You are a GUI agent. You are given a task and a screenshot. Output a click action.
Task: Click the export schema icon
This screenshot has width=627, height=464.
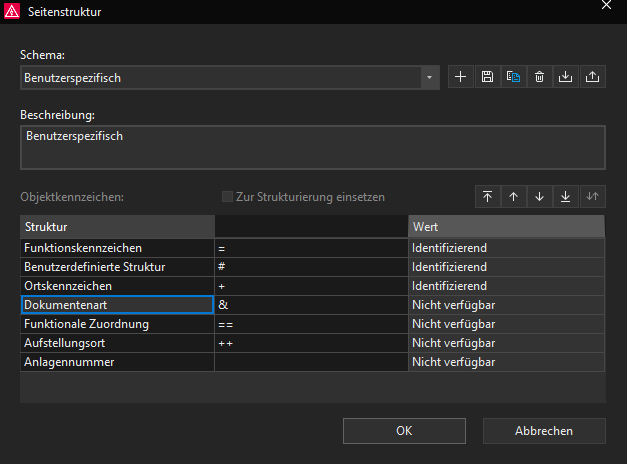pos(592,77)
